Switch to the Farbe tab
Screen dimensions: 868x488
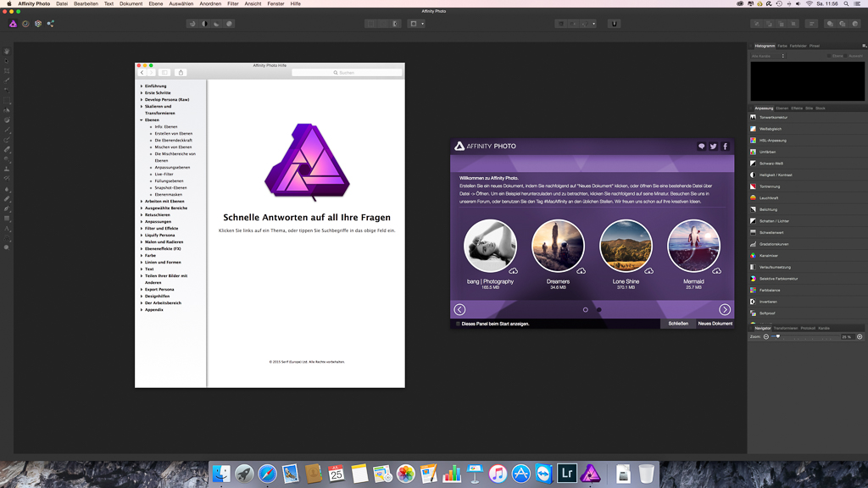782,46
